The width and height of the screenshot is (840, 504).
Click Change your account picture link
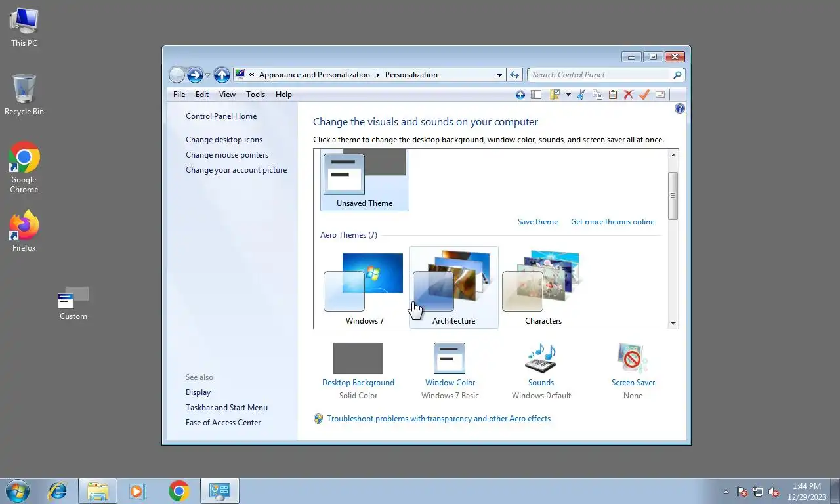tap(236, 170)
